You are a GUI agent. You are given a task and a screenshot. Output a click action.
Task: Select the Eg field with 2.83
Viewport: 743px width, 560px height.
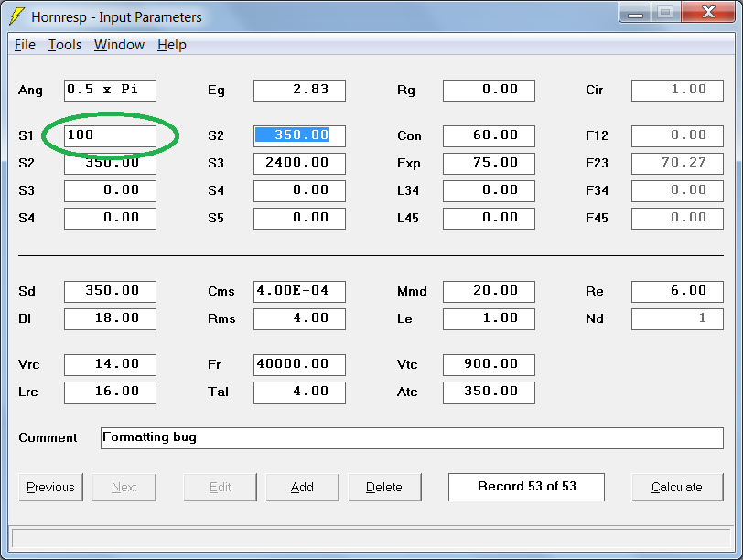point(299,91)
